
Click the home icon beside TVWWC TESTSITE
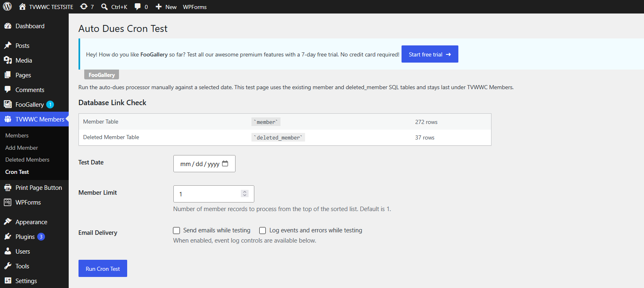22,7
